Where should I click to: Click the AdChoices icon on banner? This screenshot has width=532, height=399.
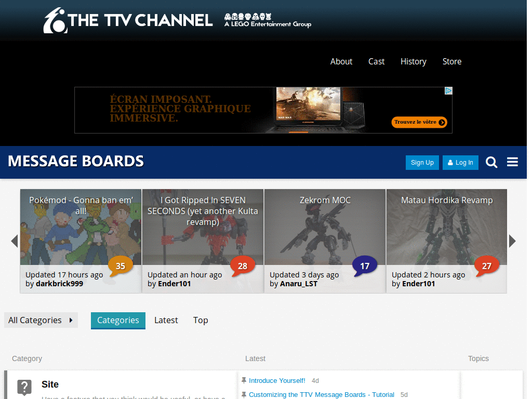pos(448,91)
